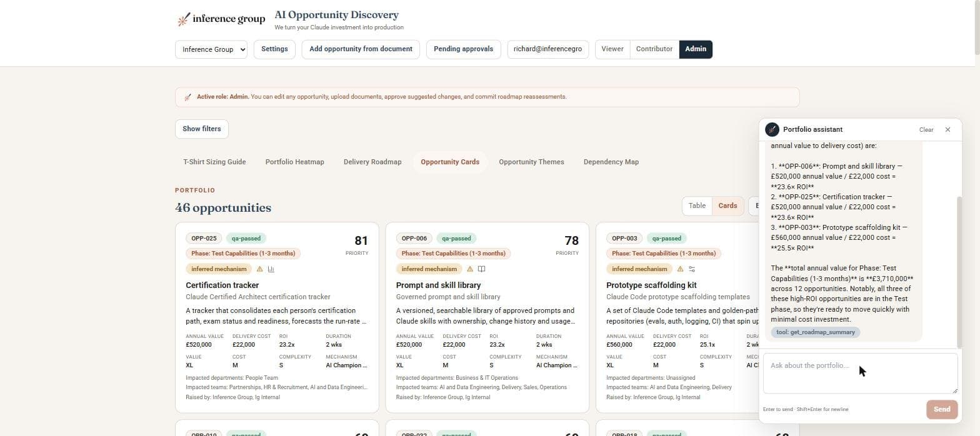Viewport: 980px width, 436px height.
Task: Click inferred mechanism tag on Prototype scaffolding kit card
Action: click(639, 269)
